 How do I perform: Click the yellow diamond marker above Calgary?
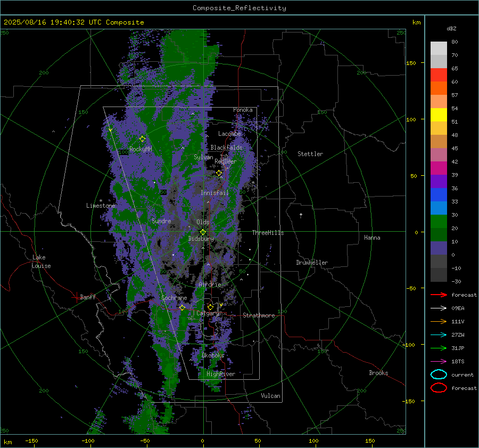coord(210,307)
